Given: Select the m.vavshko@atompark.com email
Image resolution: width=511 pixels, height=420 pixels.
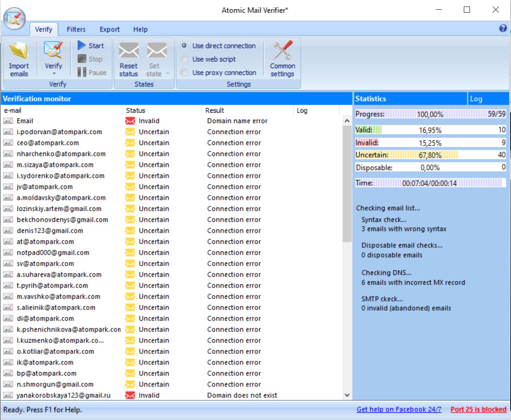Looking at the screenshot, I should tap(58, 296).
